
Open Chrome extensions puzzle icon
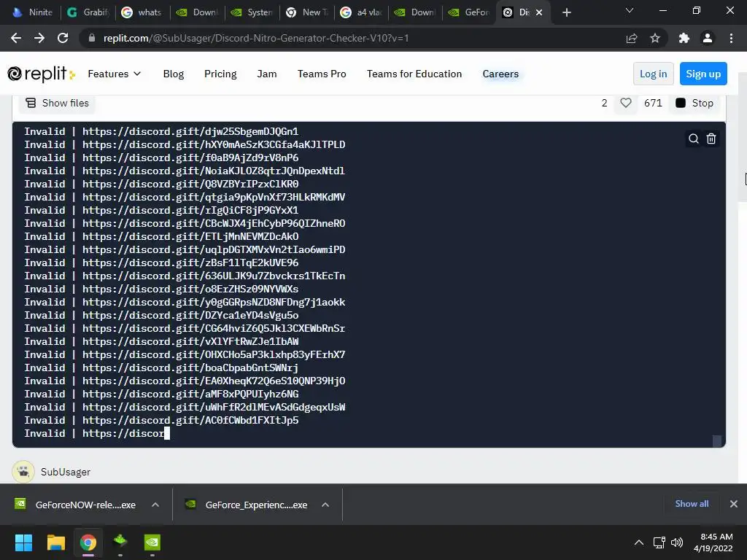click(684, 38)
